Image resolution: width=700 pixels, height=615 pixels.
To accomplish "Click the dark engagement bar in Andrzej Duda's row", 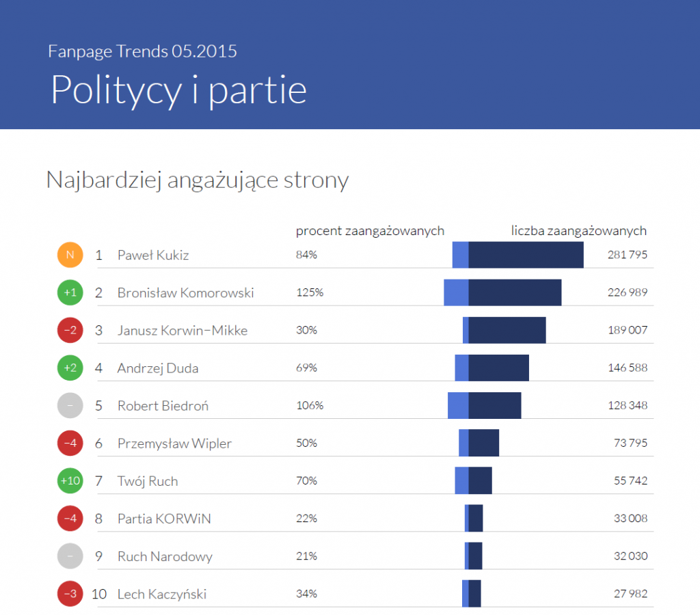I will tap(498, 368).
